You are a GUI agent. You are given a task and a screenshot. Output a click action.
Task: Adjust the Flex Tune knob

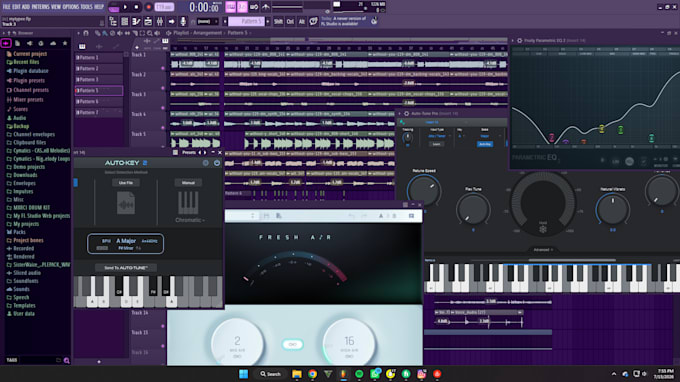(473, 209)
